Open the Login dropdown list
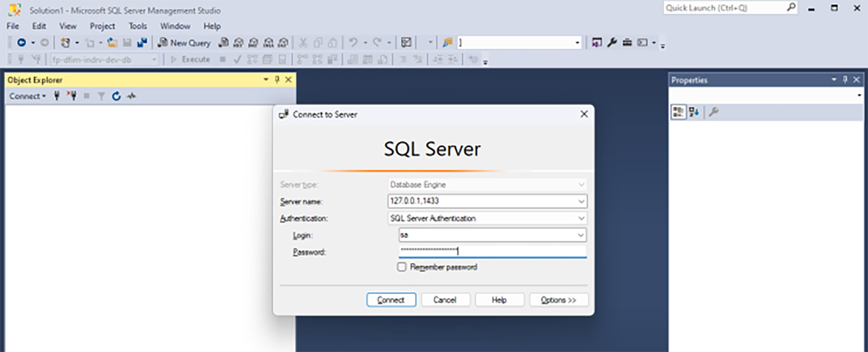 (x=580, y=235)
